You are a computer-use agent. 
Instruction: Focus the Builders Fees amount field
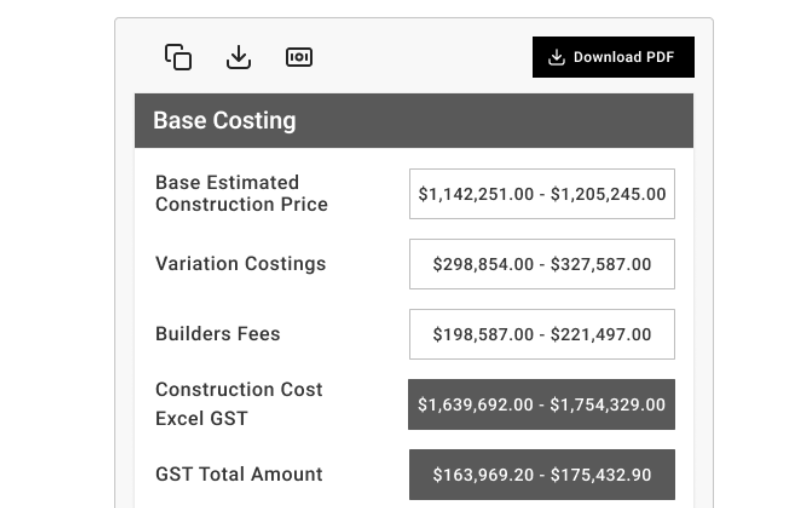pyautogui.click(x=542, y=334)
